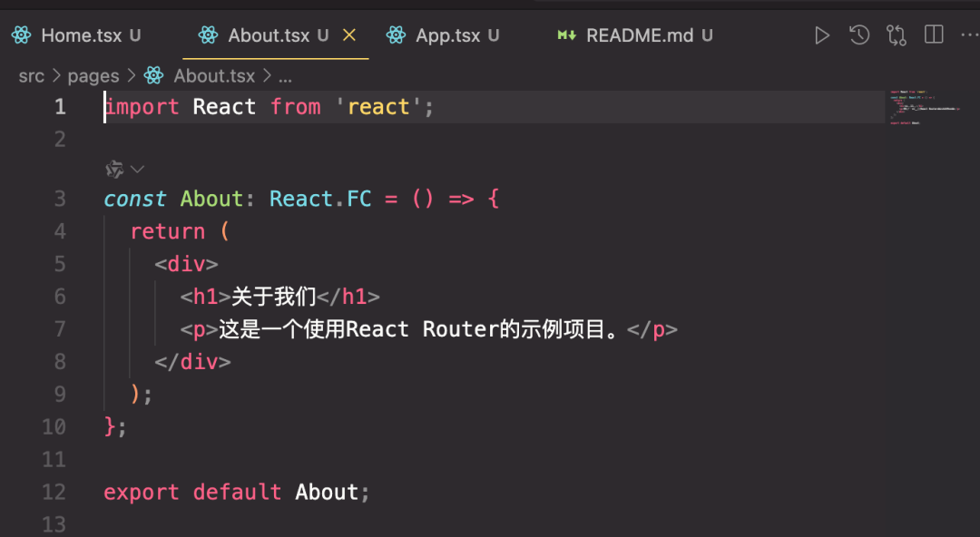Close the About.tsx tab
Screen dimensions: 980x537
coord(349,35)
